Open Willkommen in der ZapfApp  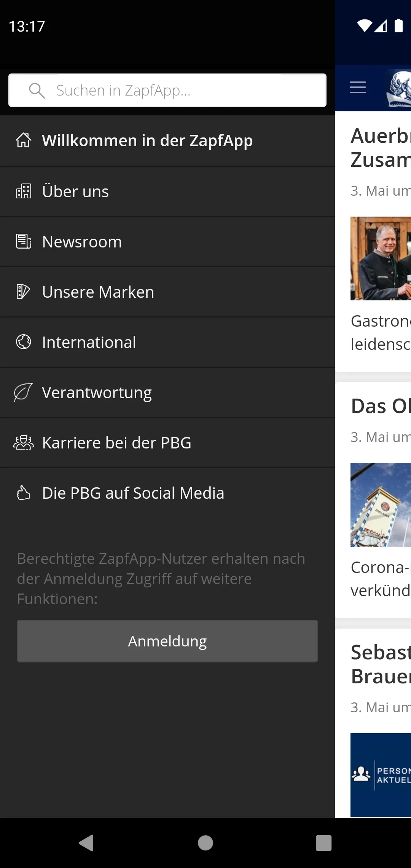[167, 140]
